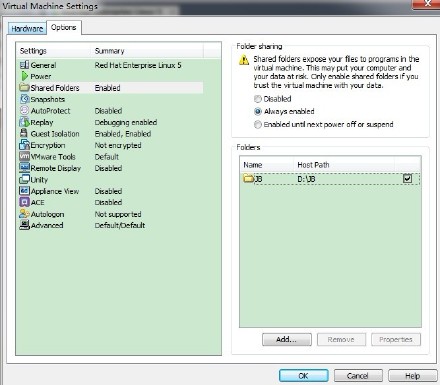This screenshot has width=440, height=385.
Task: Close the Virtual Machine Settings window
Action: pyautogui.click(x=426, y=3)
